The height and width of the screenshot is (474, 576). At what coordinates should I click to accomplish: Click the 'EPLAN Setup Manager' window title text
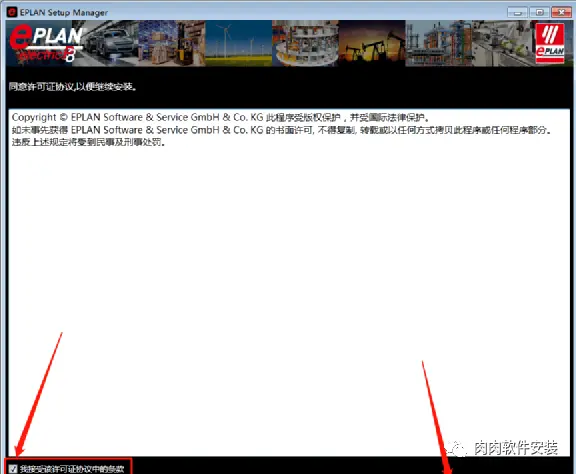point(64,12)
